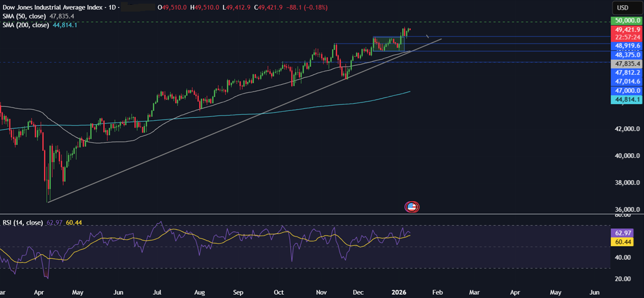Click the 48,919.6 horizontal line price label
This screenshot has height=298, width=644.
tap(626, 46)
